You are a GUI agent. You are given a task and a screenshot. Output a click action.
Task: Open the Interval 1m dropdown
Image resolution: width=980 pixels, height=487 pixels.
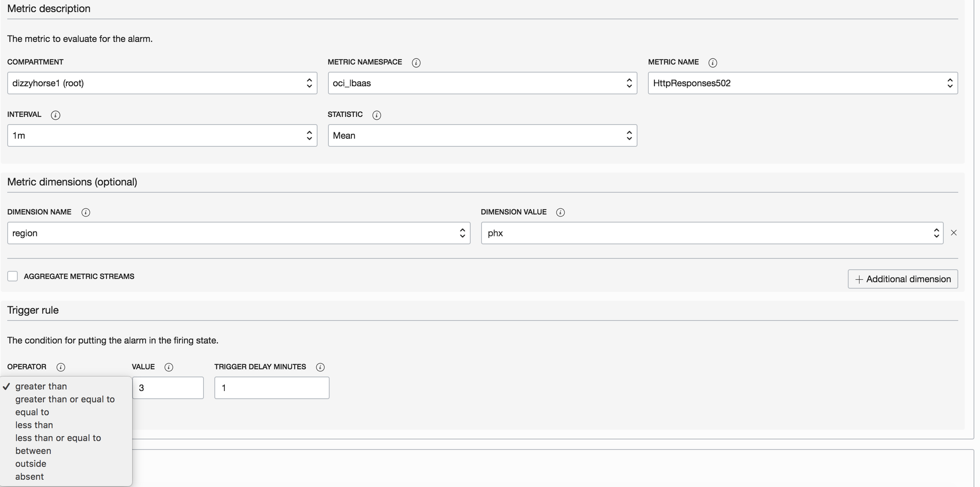tap(162, 135)
